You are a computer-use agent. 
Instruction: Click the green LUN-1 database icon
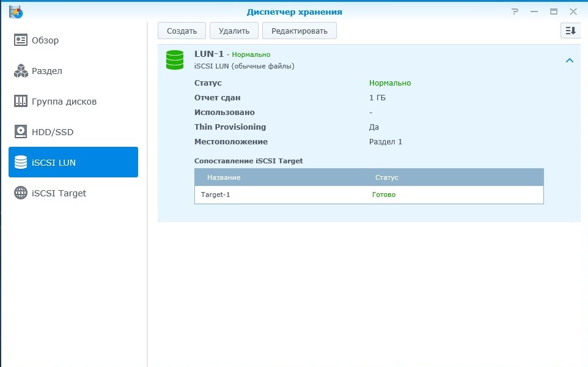(175, 59)
